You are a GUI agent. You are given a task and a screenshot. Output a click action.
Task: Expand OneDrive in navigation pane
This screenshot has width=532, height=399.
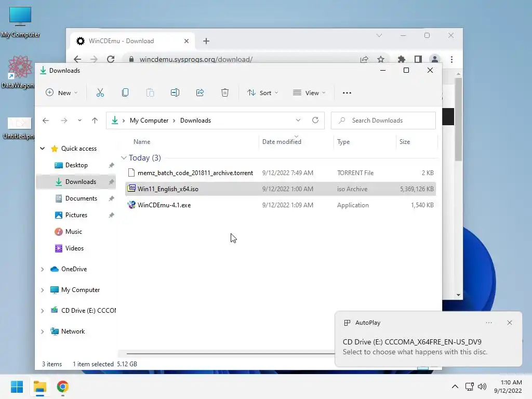click(43, 269)
